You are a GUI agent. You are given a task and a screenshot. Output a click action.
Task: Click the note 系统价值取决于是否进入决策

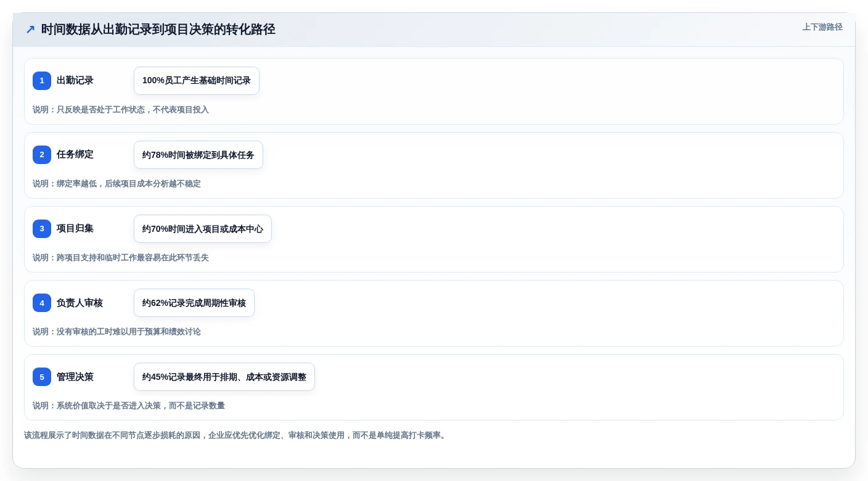coord(129,406)
